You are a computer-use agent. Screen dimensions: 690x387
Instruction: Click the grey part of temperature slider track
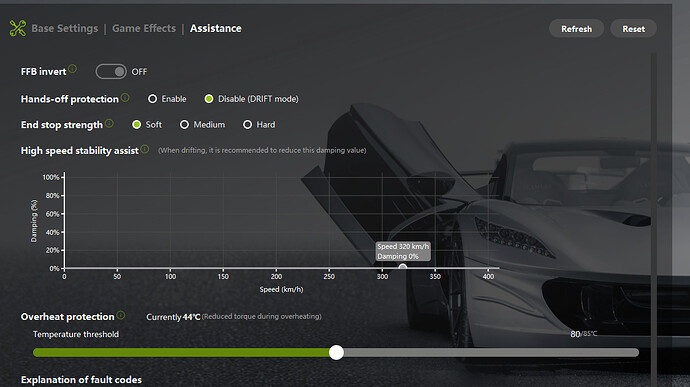(491, 352)
